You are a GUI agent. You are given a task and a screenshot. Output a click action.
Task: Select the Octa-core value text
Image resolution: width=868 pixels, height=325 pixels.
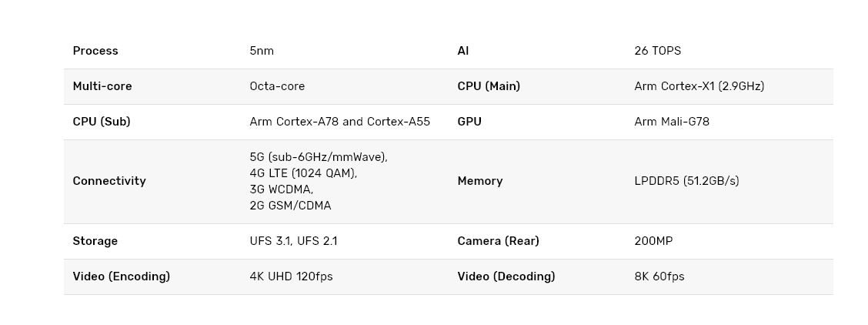(x=277, y=86)
